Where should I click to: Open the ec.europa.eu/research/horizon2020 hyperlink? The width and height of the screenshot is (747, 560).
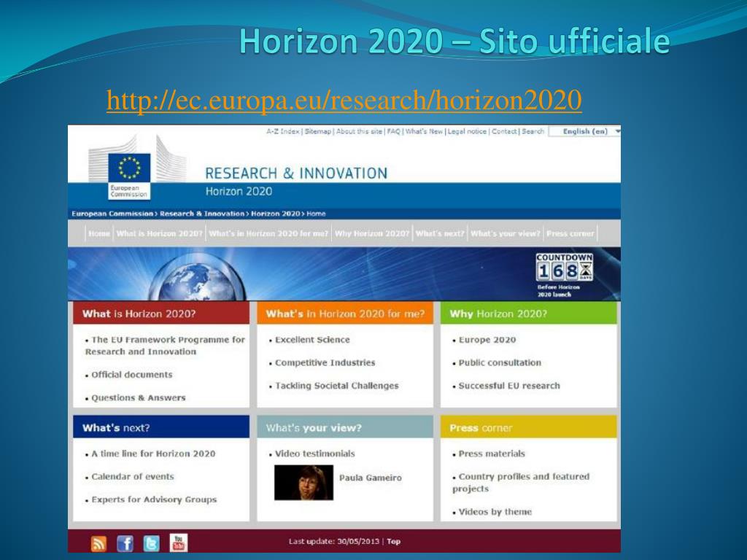click(344, 100)
